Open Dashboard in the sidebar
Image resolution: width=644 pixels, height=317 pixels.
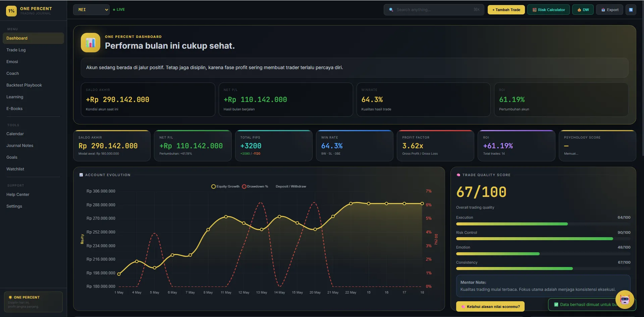click(33, 38)
